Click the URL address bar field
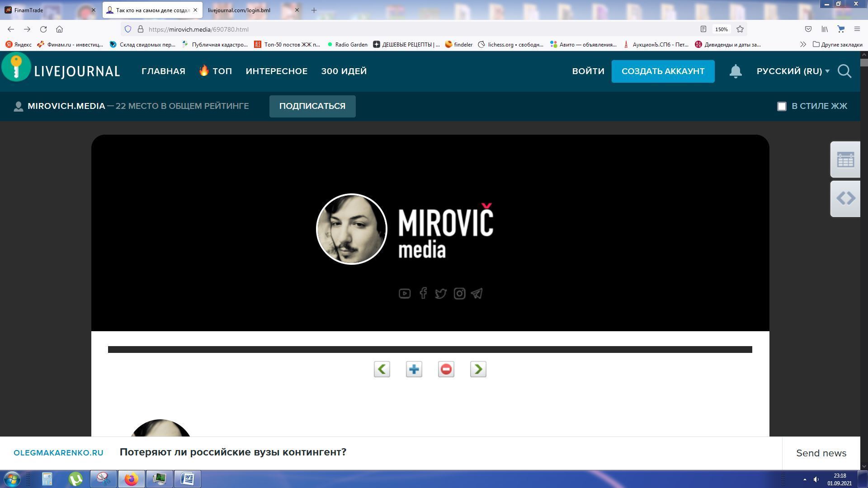Image resolution: width=868 pixels, height=488 pixels. 407,29
